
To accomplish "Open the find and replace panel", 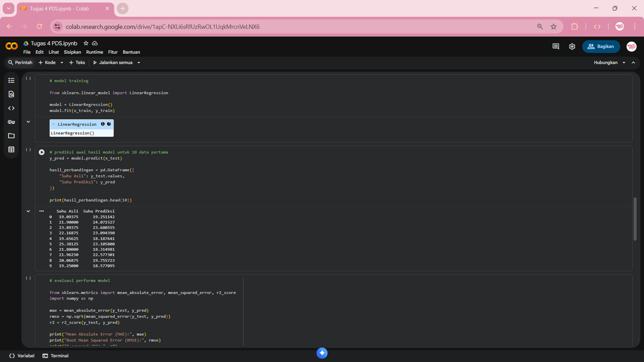I will click(11, 94).
